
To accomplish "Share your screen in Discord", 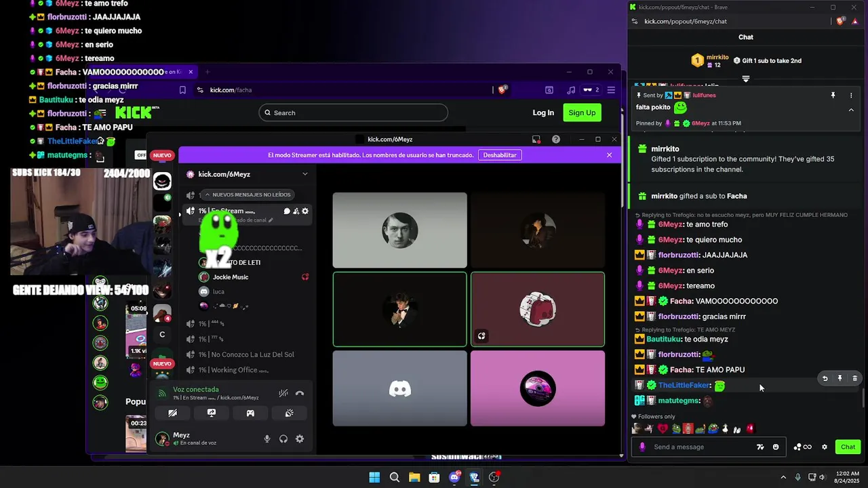I will (x=212, y=413).
